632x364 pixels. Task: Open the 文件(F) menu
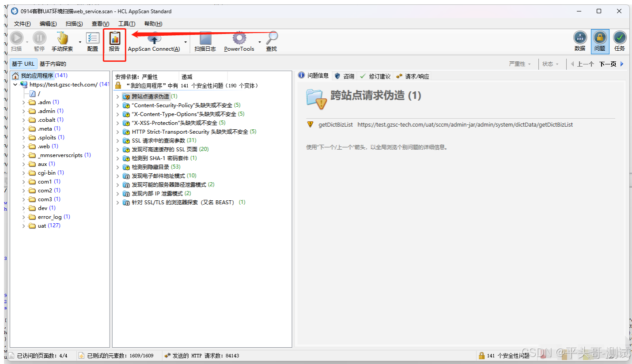click(23, 24)
